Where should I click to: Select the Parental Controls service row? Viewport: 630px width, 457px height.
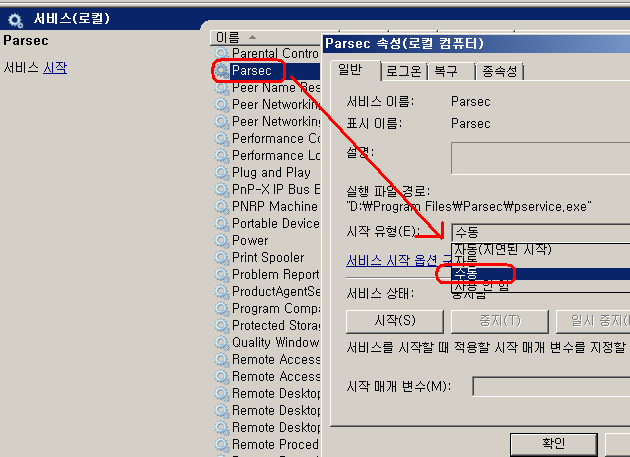point(268,53)
